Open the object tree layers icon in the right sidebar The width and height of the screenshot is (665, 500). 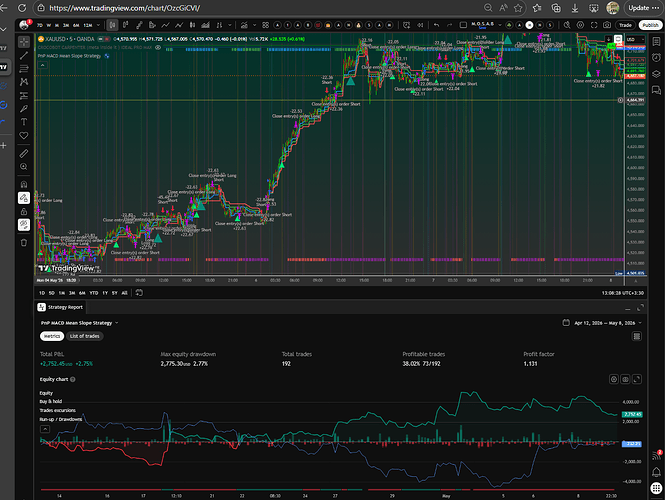pos(656,73)
